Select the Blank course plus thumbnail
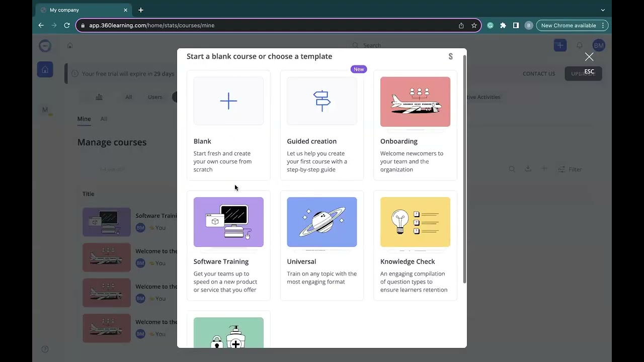Image resolution: width=644 pixels, height=362 pixels. (x=228, y=101)
